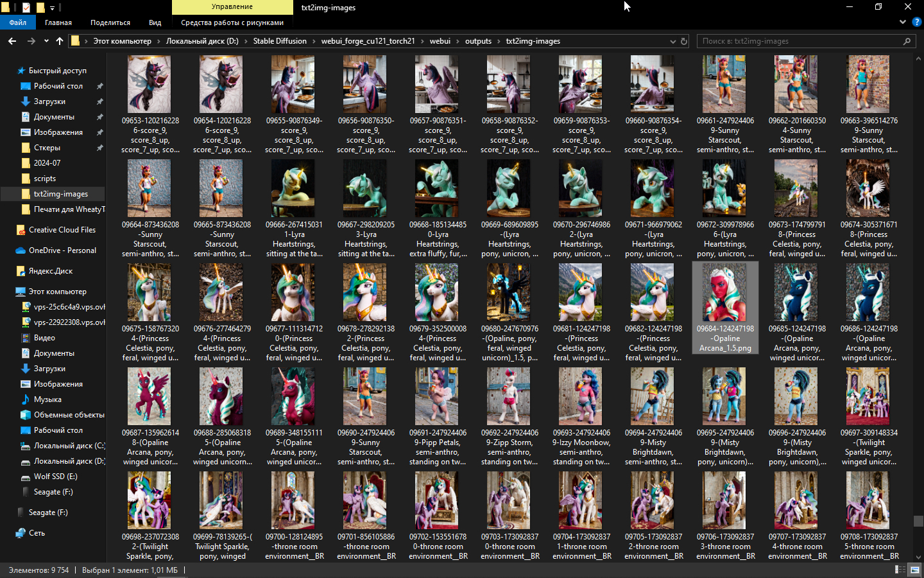Image resolution: width=924 pixels, height=578 pixels.
Task: Open the Файл menu tab
Action: click(x=18, y=22)
